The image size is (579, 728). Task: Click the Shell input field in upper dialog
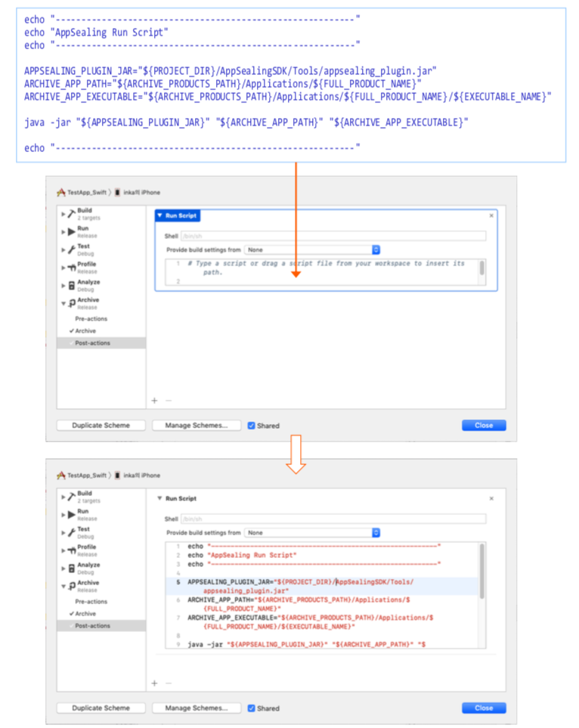coord(333,236)
